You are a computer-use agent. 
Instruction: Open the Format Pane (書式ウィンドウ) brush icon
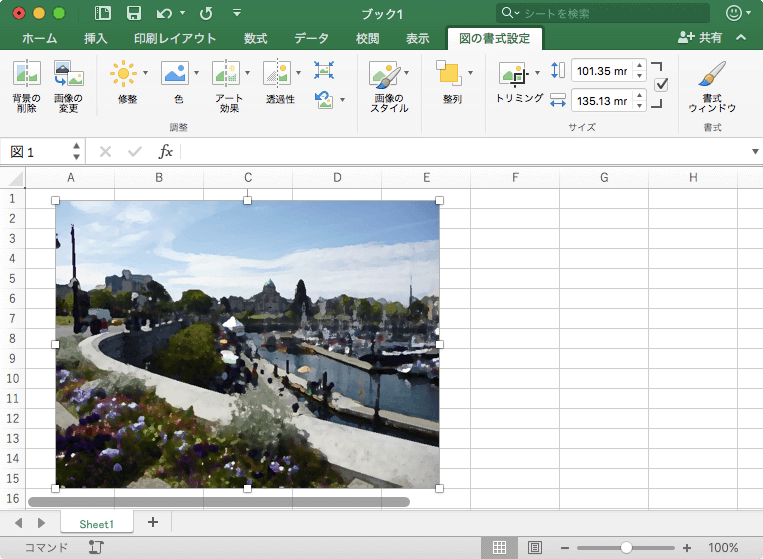click(x=712, y=75)
